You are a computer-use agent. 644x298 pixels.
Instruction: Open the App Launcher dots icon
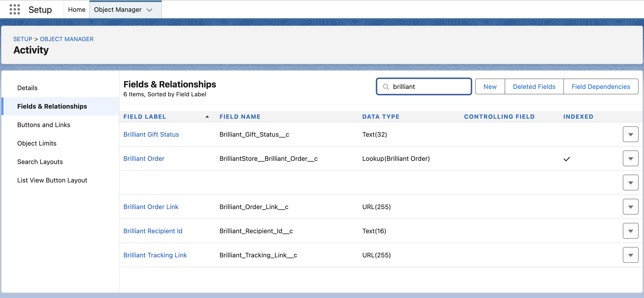[15, 10]
